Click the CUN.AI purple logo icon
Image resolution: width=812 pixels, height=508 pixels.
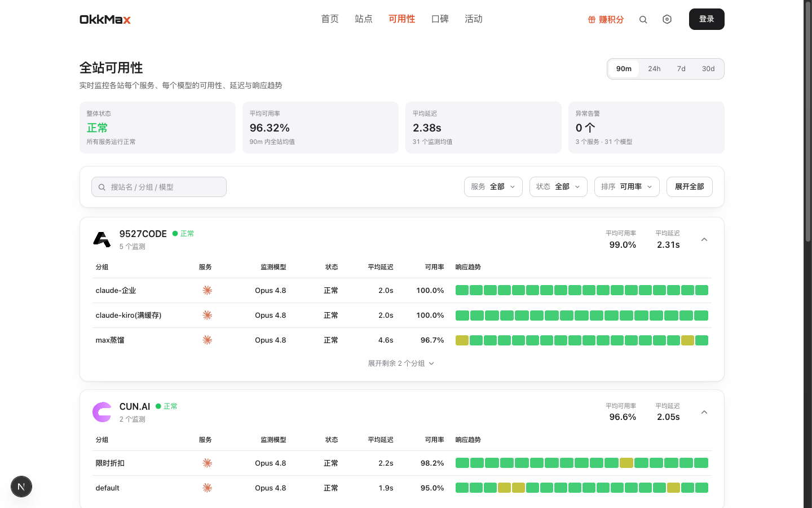tap(101, 412)
